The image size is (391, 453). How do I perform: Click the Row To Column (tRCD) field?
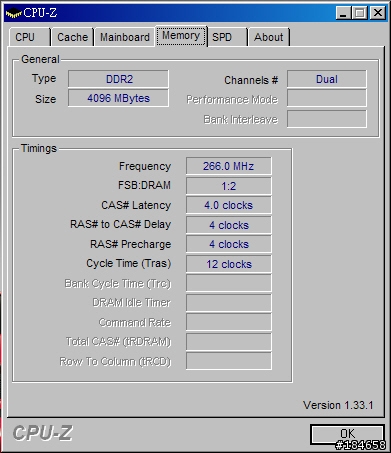pos(229,361)
